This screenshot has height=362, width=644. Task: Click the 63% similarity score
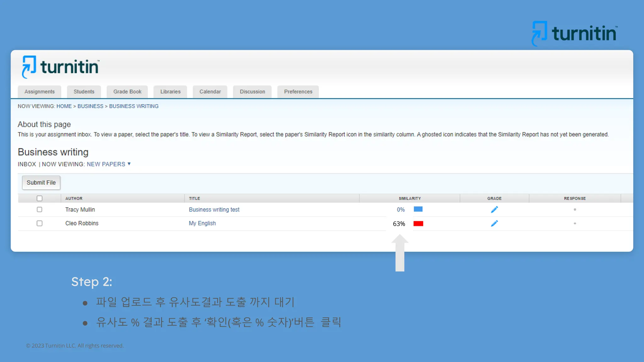(399, 224)
